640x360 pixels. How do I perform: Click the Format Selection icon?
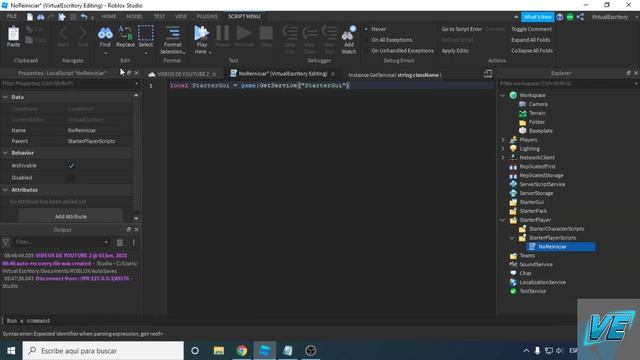pyautogui.click(x=172, y=33)
